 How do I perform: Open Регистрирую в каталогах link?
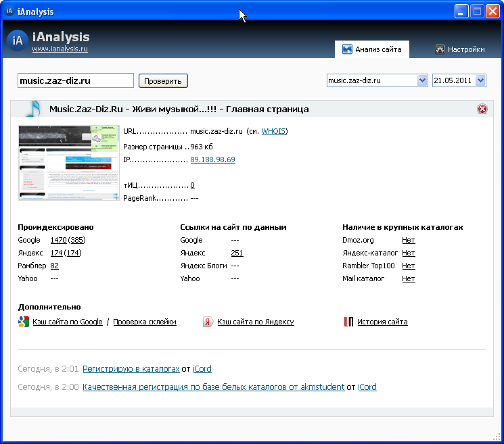pyautogui.click(x=131, y=368)
